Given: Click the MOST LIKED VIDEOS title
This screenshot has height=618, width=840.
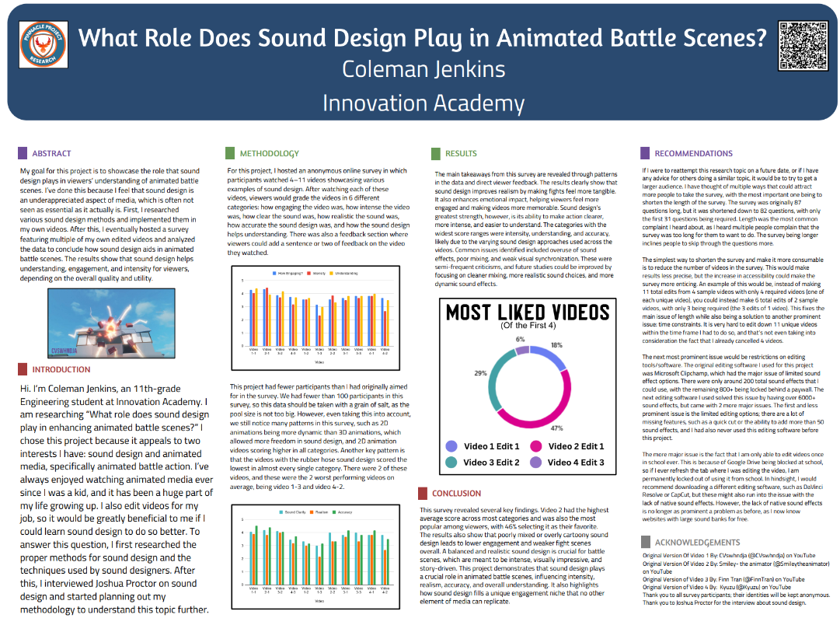Looking at the screenshot, I should (528, 312).
